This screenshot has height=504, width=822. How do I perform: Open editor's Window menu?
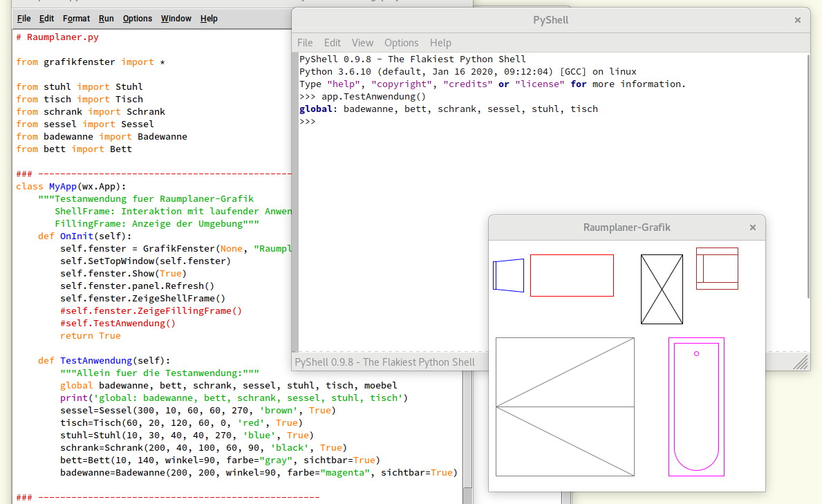click(176, 19)
